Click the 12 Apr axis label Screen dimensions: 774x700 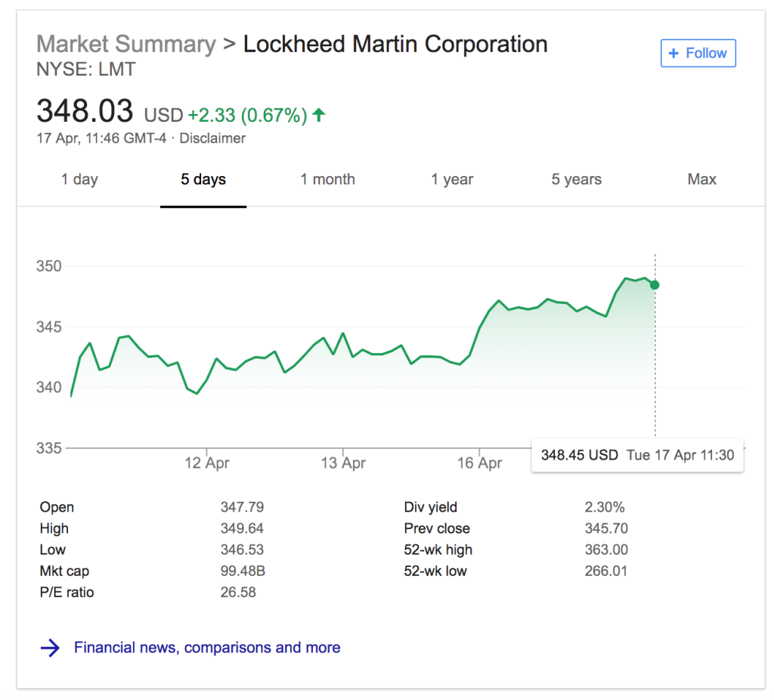click(207, 463)
